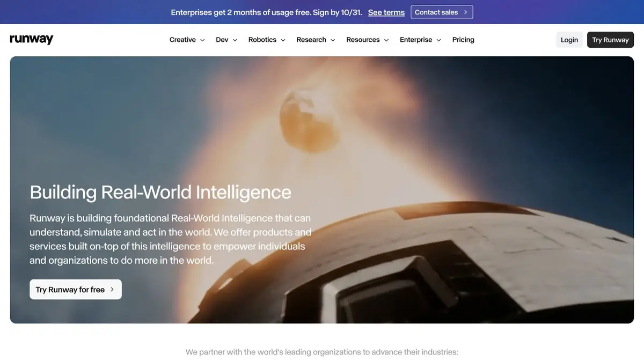Click the Contact sales button
The height and width of the screenshot is (362, 644).
442,12
